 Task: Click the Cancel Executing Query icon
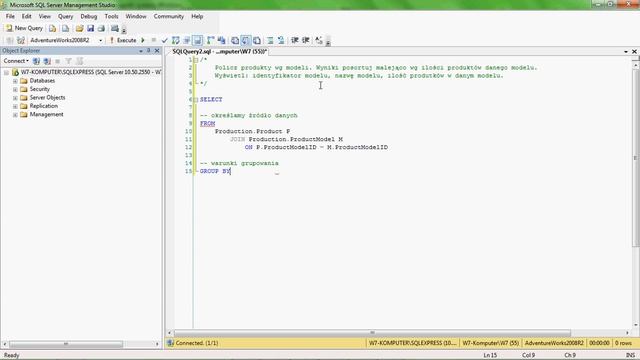(153, 40)
